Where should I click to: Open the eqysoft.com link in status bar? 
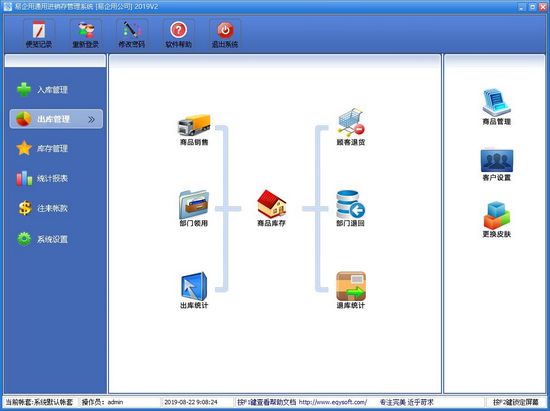(x=333, y=402)
